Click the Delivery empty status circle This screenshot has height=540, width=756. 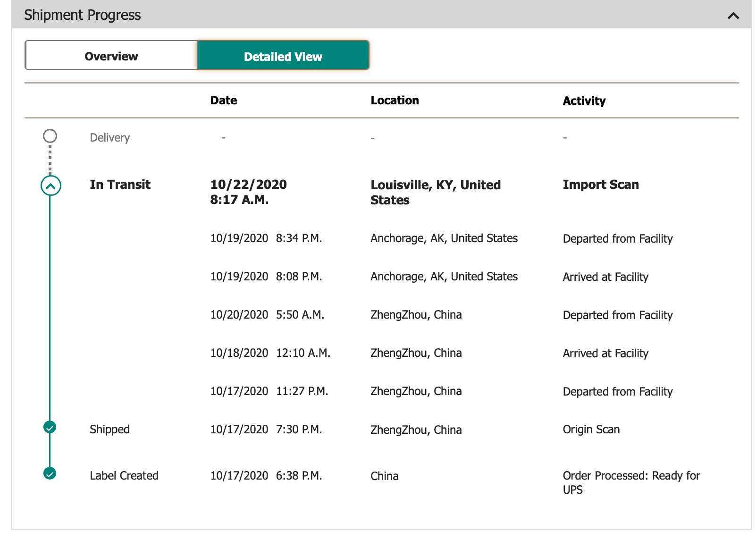coord(50,136)
